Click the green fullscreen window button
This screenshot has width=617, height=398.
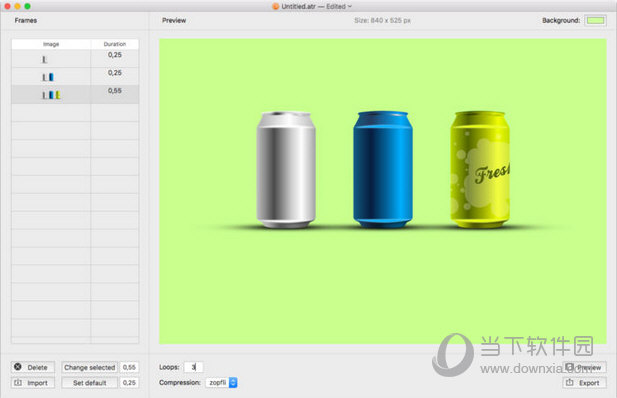point(27,6)
